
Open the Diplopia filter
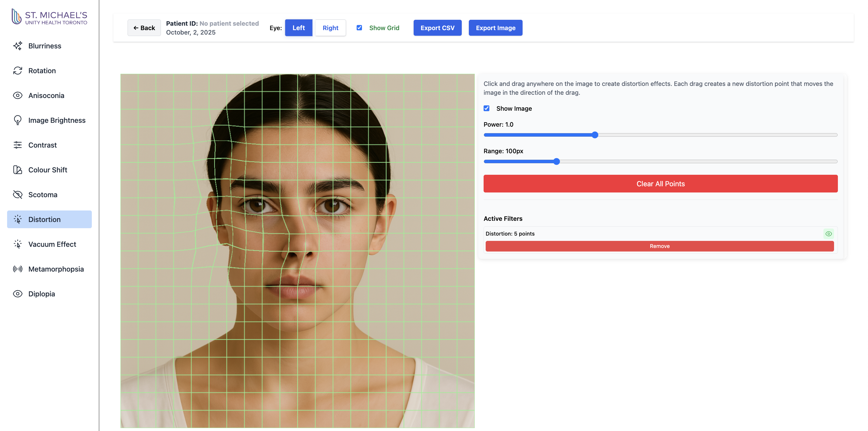point(41,293)
